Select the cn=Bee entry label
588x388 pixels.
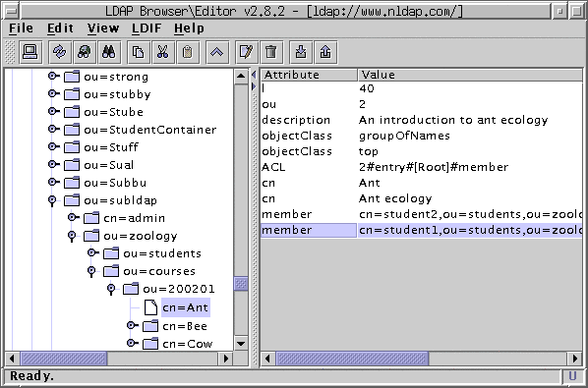point(185,326)
